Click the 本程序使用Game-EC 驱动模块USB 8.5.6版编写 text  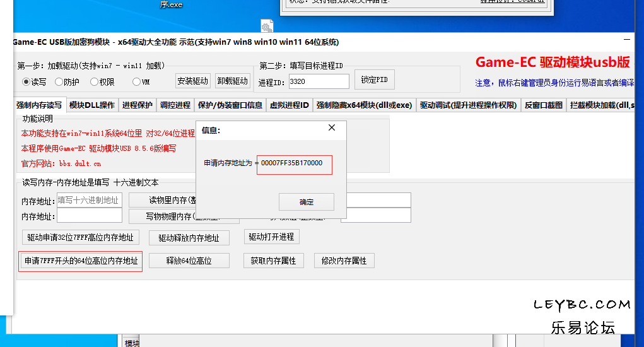pyautogui.click(x=98, y=148)
